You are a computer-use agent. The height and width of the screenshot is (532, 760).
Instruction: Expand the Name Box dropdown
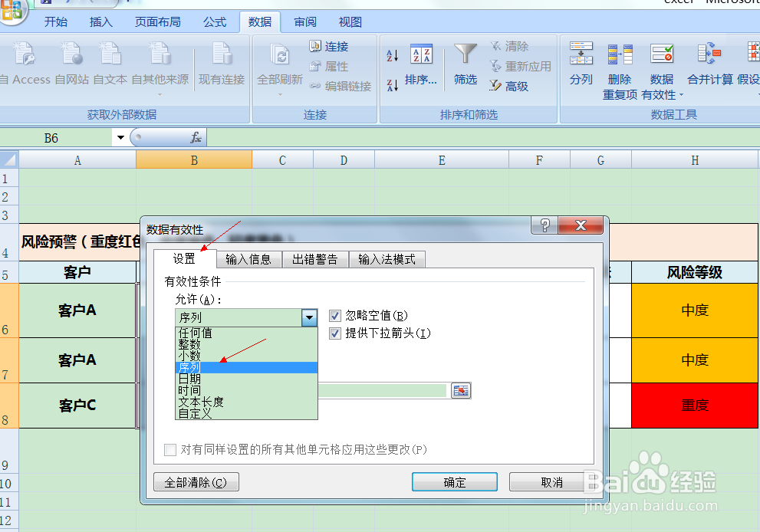(120, 138)
